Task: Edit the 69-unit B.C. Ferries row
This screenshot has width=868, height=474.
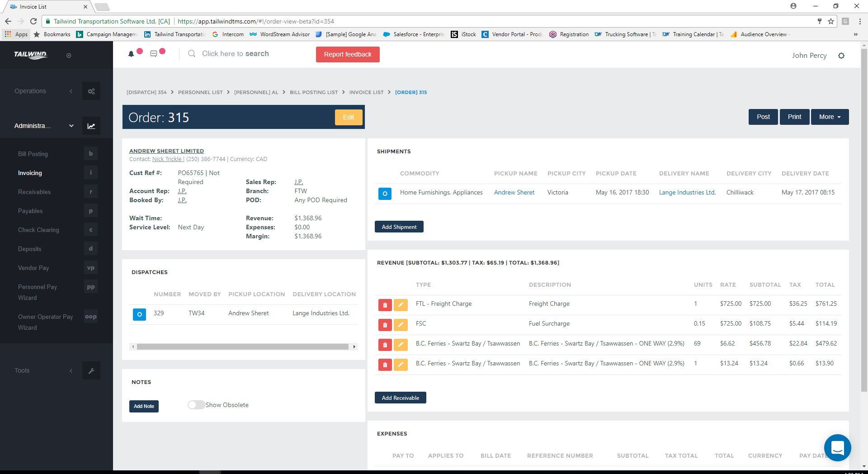Action: [401, 345]
